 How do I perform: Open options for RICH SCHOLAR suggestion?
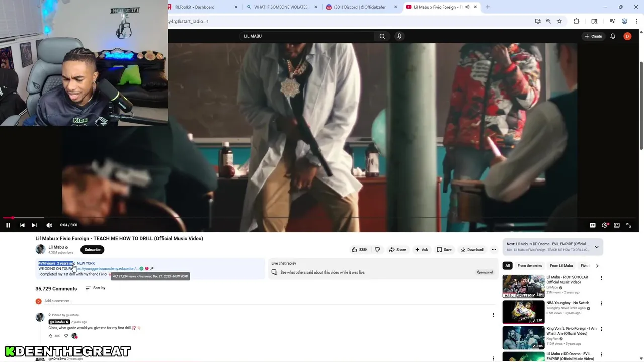(601, 278)
